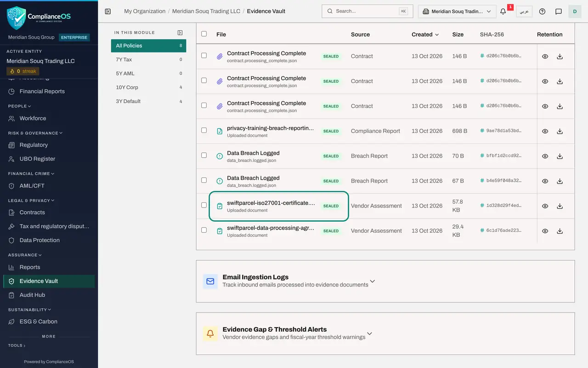This screenshot has width=588, height=368.
Task: Preview swiftparcel-data-processing-agreement with eye icon
Action: click(545, 231)
